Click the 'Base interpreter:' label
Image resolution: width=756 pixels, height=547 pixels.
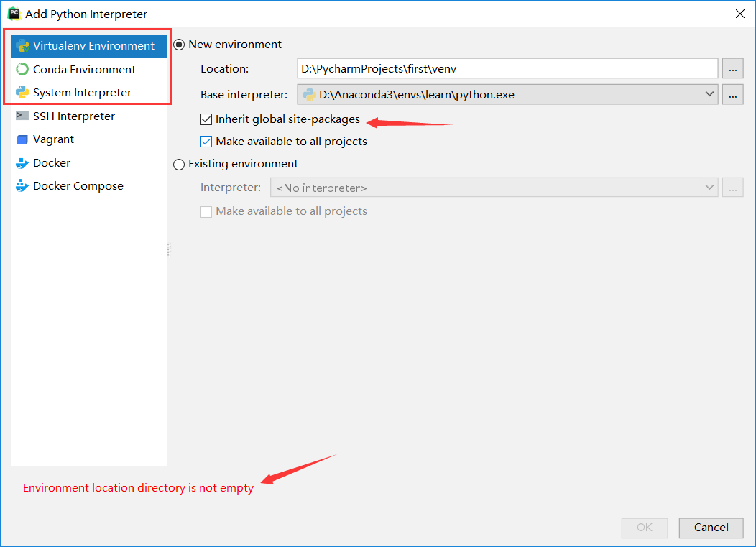pos(244,95)
